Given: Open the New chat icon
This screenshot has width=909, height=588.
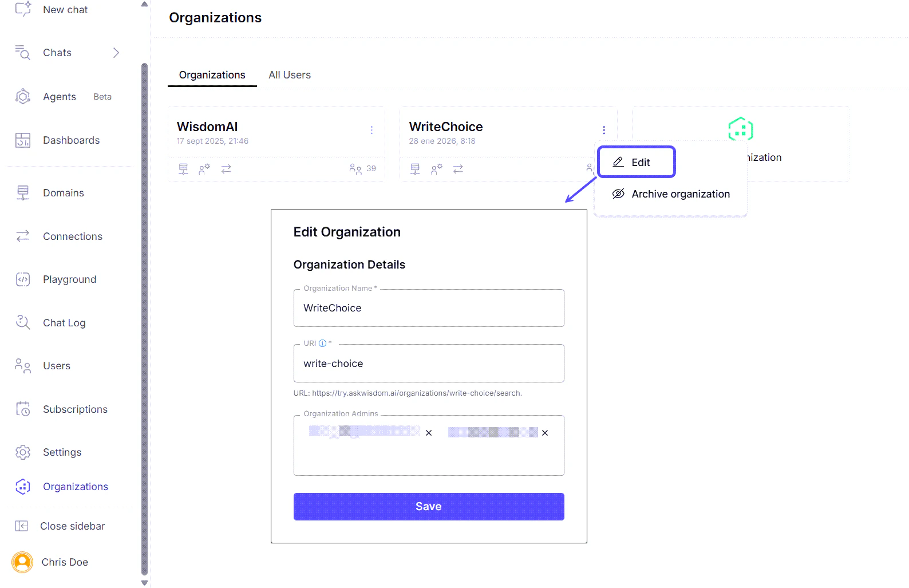Looking at the screenshot, I should click(x=22, y=9).
